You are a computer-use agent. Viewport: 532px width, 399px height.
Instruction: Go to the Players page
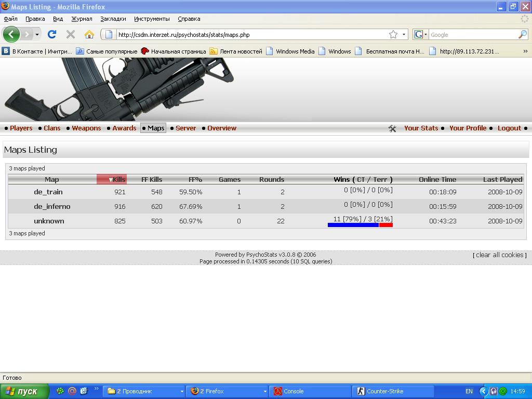(x=21, y=128)
